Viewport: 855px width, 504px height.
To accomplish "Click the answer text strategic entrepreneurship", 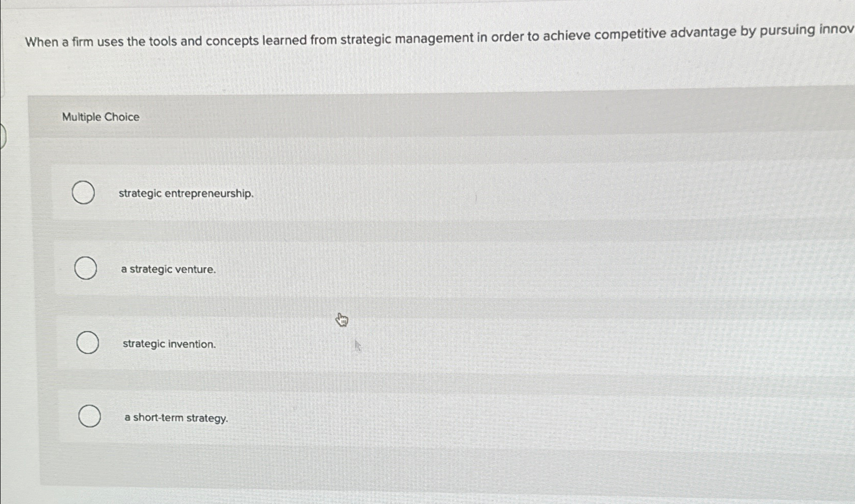I will tap(186, 194).
